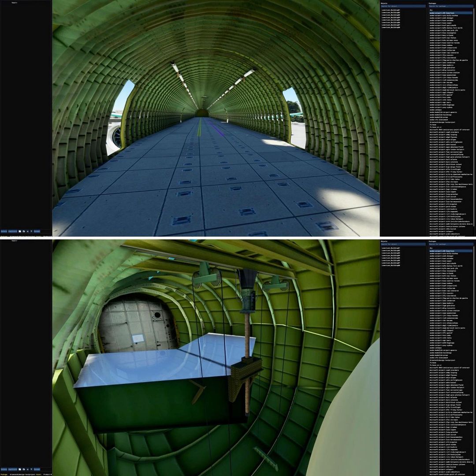476x476 pixels.
Task: Click the down arrow icon in lower toolbar
Action: 31,469
